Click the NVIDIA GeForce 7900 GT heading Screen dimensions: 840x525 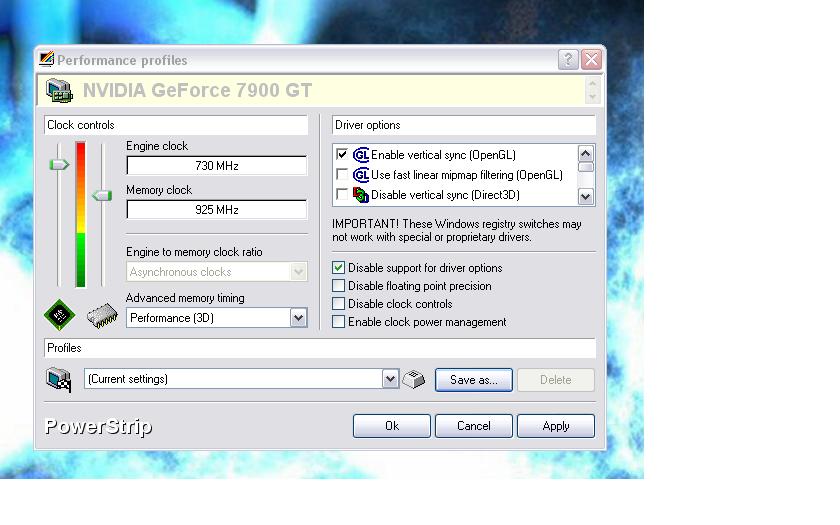pos(197,91)
